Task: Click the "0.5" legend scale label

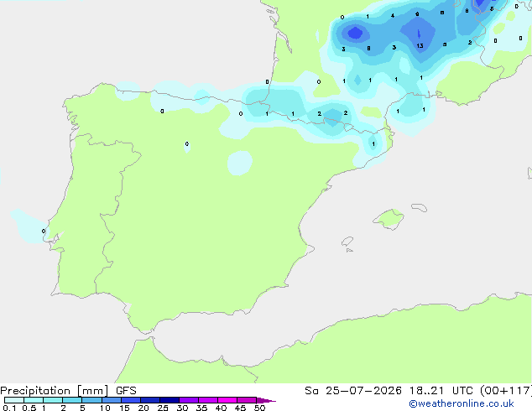Action: (29, 408)
